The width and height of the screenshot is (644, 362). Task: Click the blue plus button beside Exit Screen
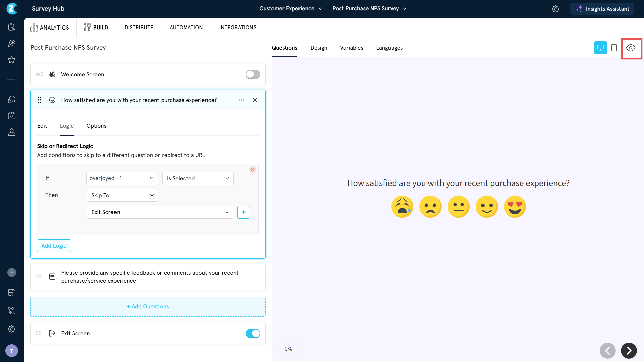point(243,212)
